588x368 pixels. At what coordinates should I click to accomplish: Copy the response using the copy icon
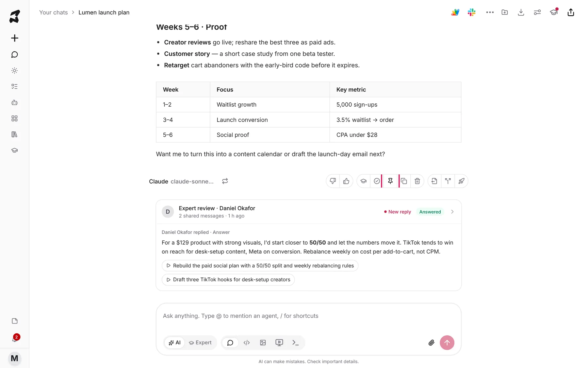(404, 181)
